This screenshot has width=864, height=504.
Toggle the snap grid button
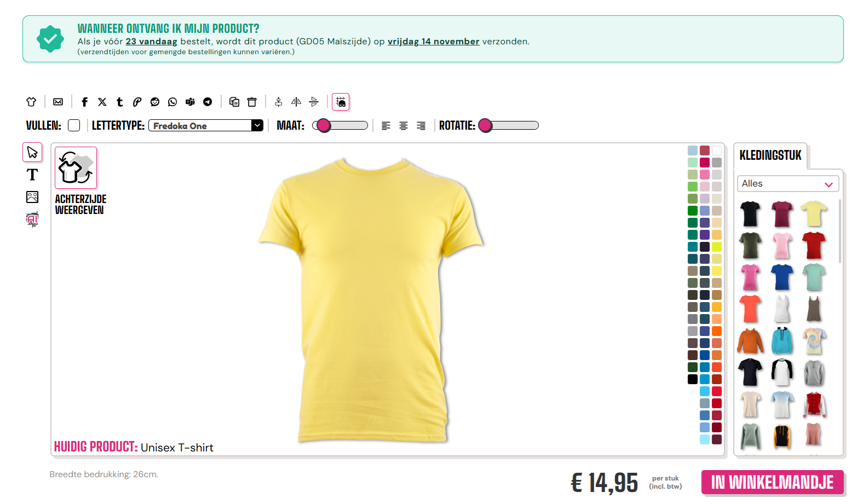341,102
